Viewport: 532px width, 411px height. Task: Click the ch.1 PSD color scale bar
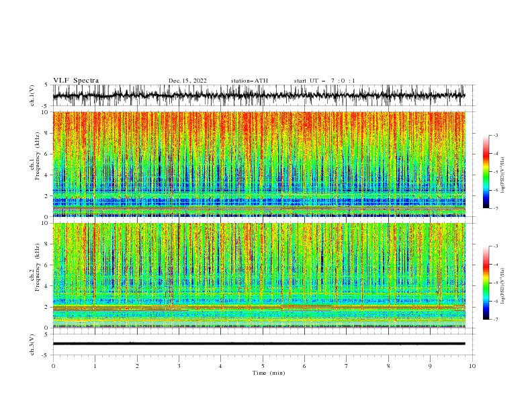click(x=486, y=172)
